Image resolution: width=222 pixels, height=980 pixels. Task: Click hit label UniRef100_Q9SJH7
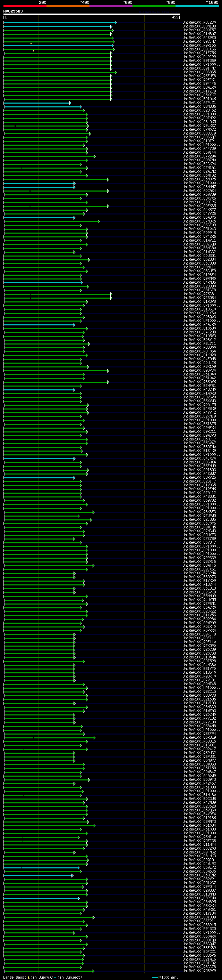click(199, 41)
